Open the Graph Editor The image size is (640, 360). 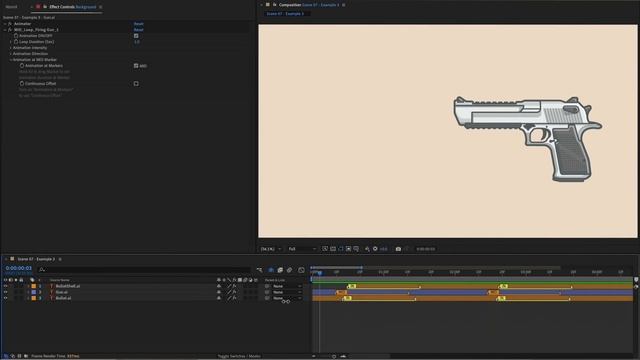pos(301,270)
